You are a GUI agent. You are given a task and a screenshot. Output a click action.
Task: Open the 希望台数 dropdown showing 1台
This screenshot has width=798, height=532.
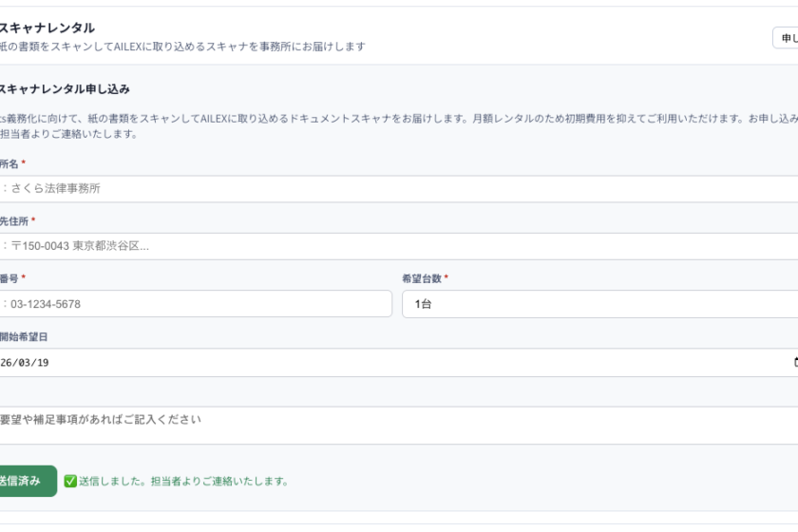(598, 304)
